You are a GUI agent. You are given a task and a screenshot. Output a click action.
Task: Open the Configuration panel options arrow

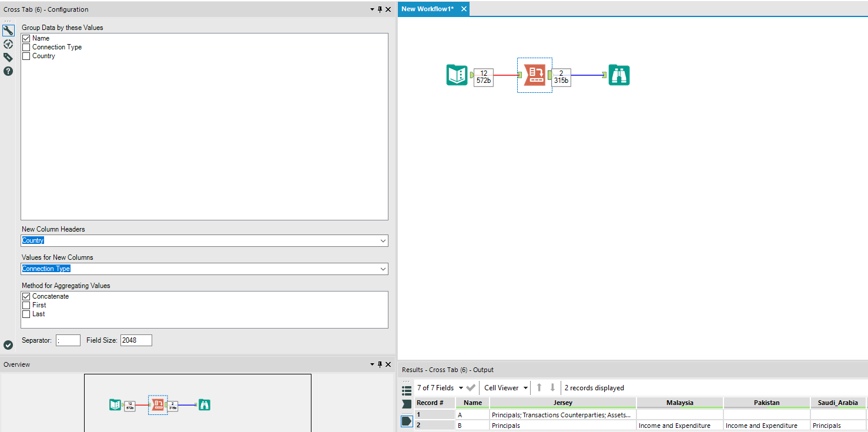pos(371,9)
